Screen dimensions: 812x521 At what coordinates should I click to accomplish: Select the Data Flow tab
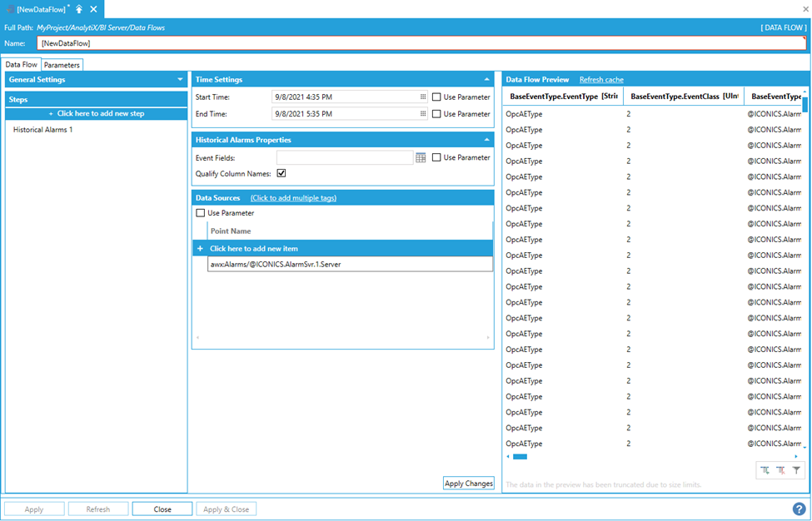tap(22, 64)
